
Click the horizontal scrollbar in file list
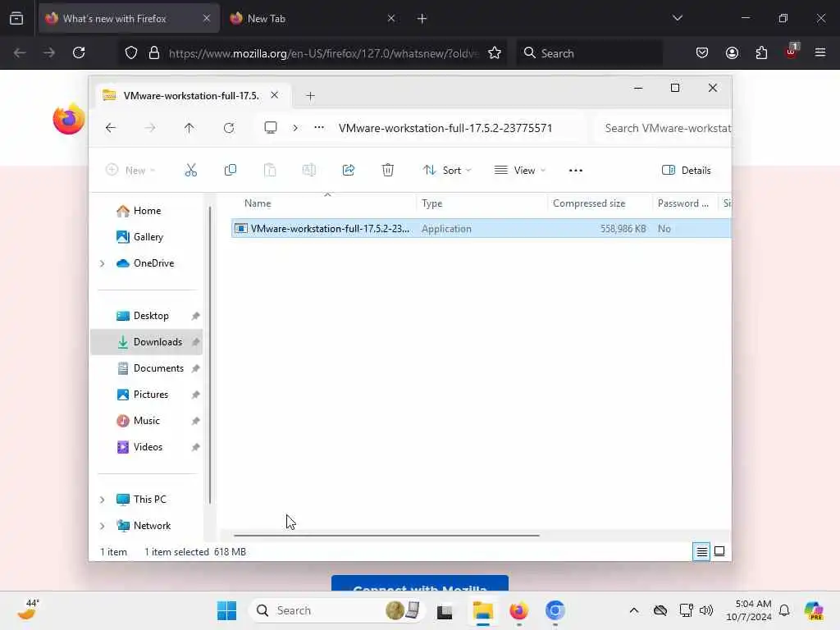386,535
